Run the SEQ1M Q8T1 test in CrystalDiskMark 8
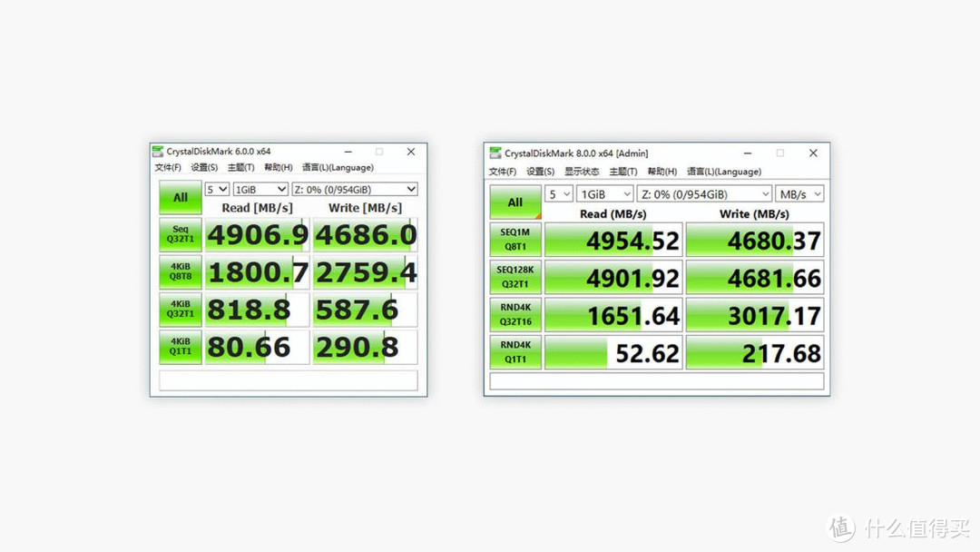Screen dimensions: 980x552 click(515, 239)
